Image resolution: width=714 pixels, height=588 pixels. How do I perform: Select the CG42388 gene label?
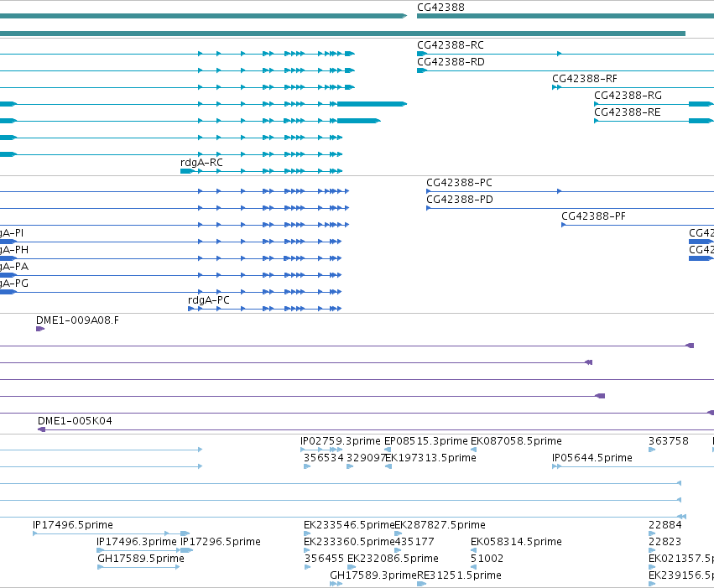(x=440, y=8)
